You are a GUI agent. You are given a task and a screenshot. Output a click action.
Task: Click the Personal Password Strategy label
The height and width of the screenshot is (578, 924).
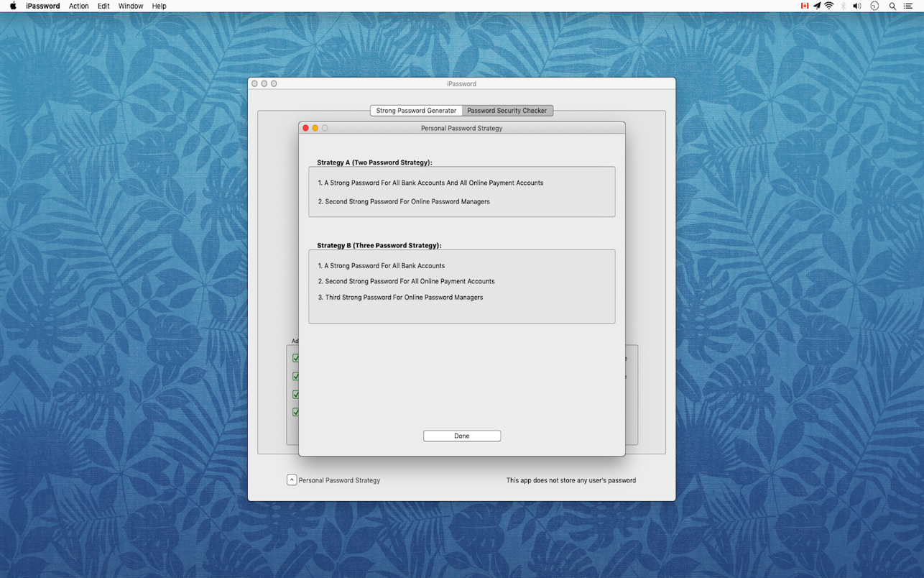pos(339,480)
